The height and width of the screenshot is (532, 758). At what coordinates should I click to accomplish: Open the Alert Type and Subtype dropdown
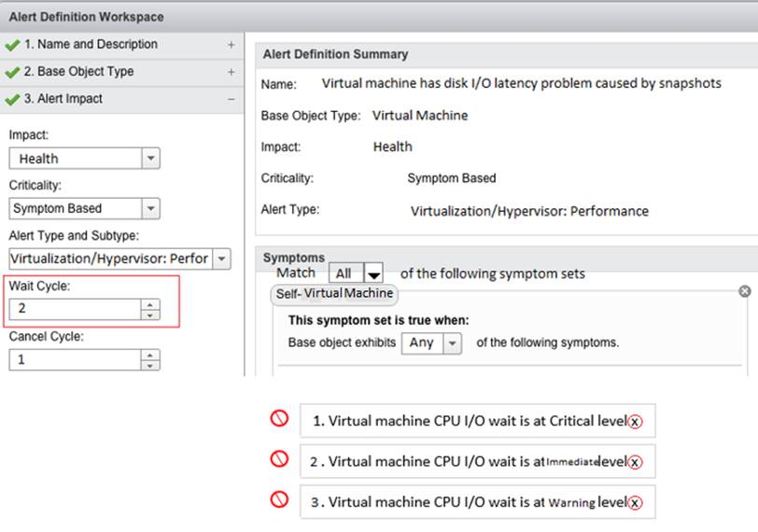pyautogui.click(x=221, y=259)
